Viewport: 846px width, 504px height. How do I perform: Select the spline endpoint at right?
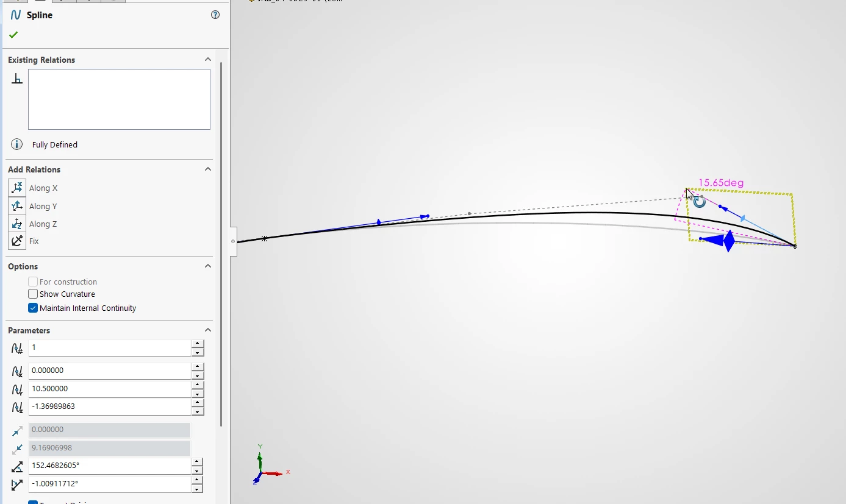point(795,246)
